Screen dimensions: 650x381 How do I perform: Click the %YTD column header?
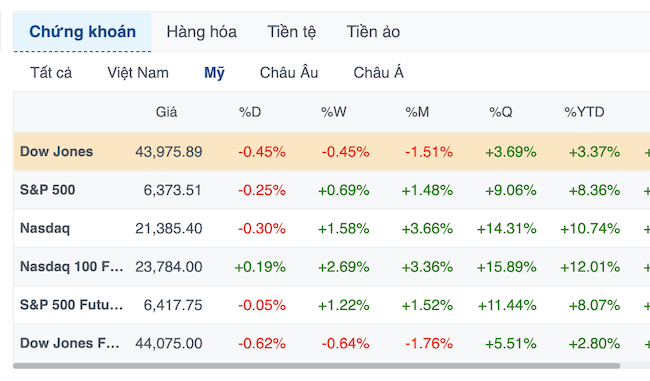584,112
